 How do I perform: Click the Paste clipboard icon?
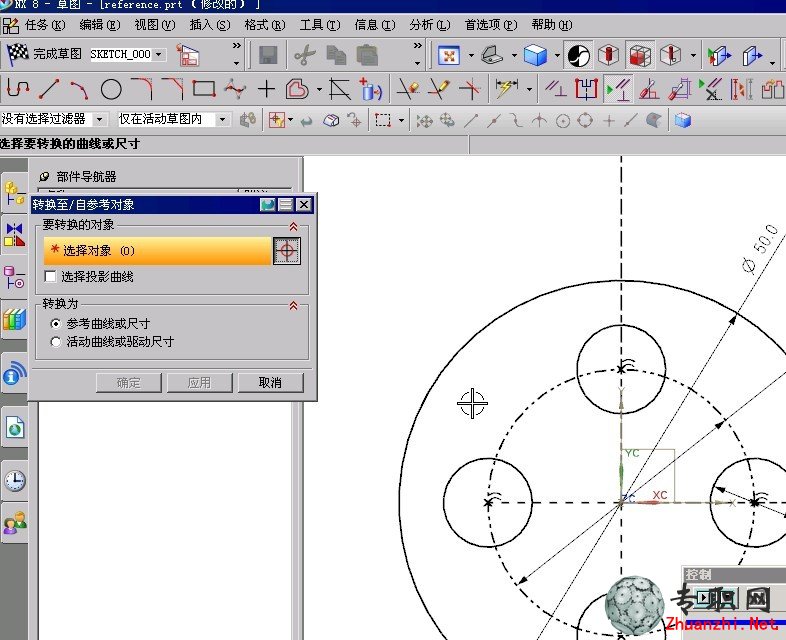pyautogui.click(x=367, y=55)
